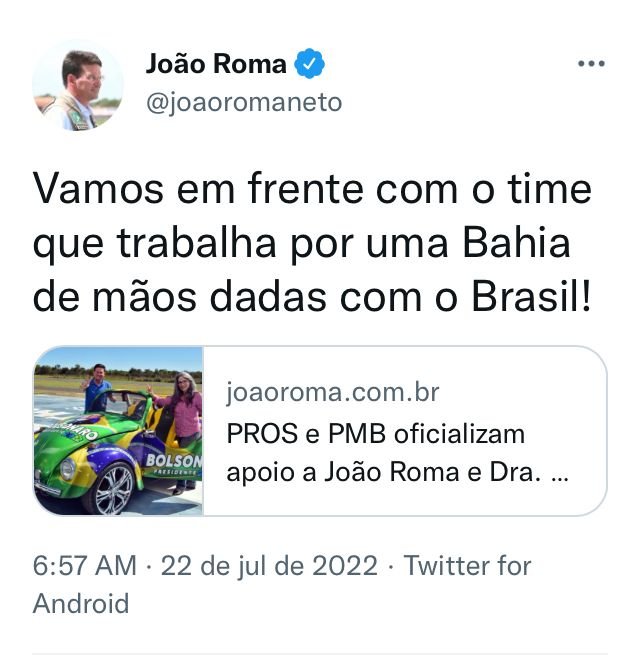Open João Roma's profile avatar
Viewport: 640px width, 670px height.
tap(78, 85)
